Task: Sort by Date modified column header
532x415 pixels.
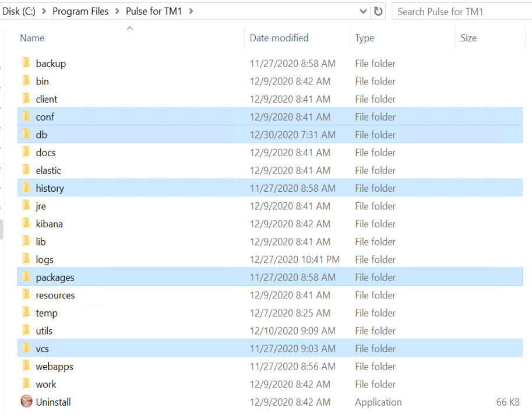Action: 279,38
